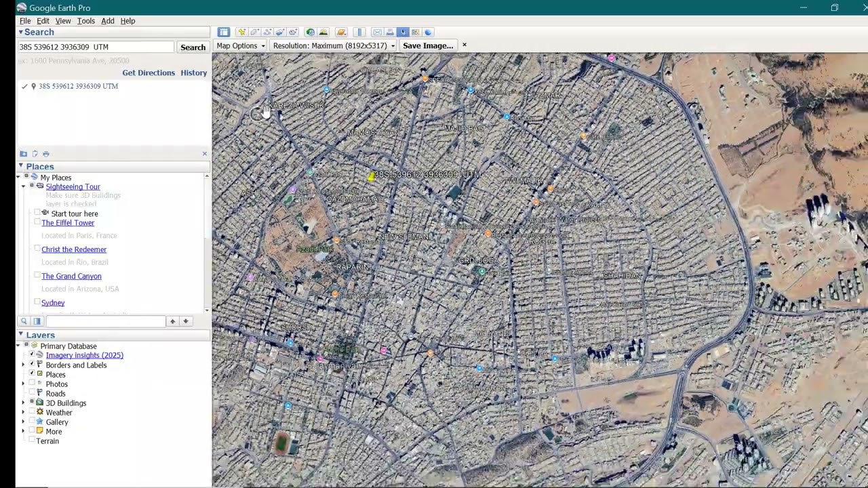This screenshot has width=868, height=488.
Task: Open the File menu
Action: tap(25, 20)
